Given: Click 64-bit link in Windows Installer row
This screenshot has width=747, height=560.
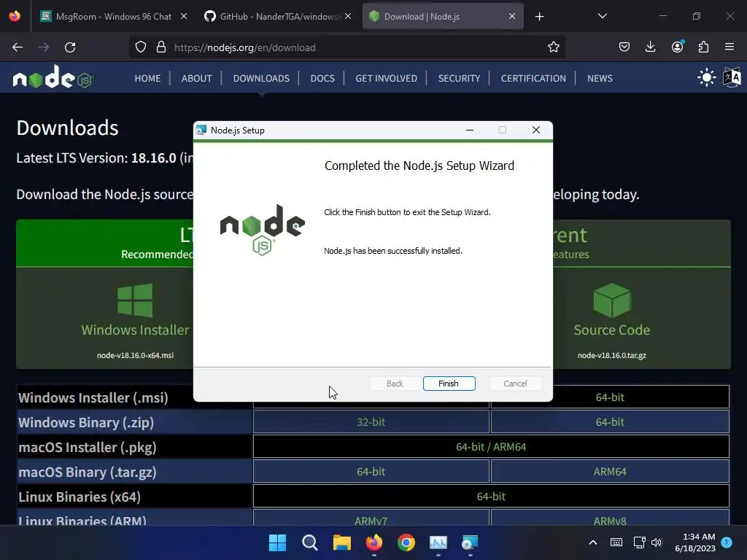Looking at the screenshot, I should pos(610,397).
